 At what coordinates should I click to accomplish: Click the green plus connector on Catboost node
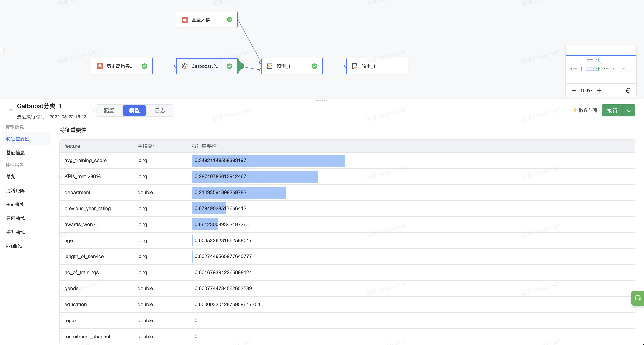[241, 66]
